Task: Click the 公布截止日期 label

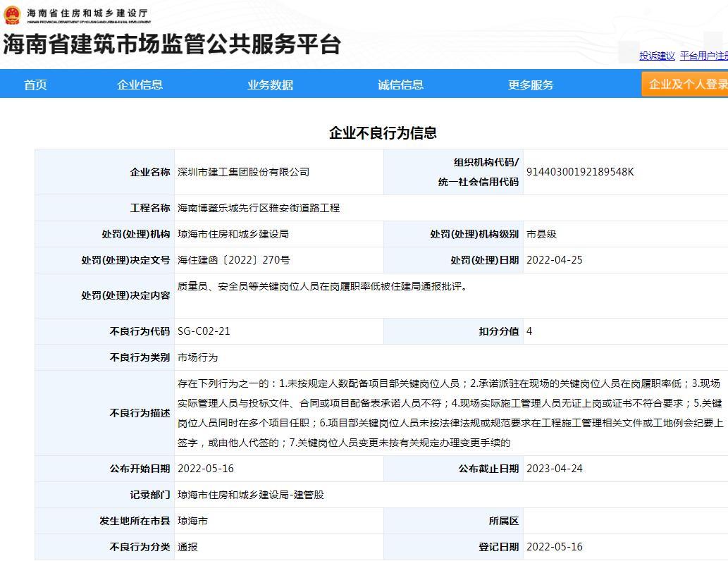Action: click(x=488, y=469)
